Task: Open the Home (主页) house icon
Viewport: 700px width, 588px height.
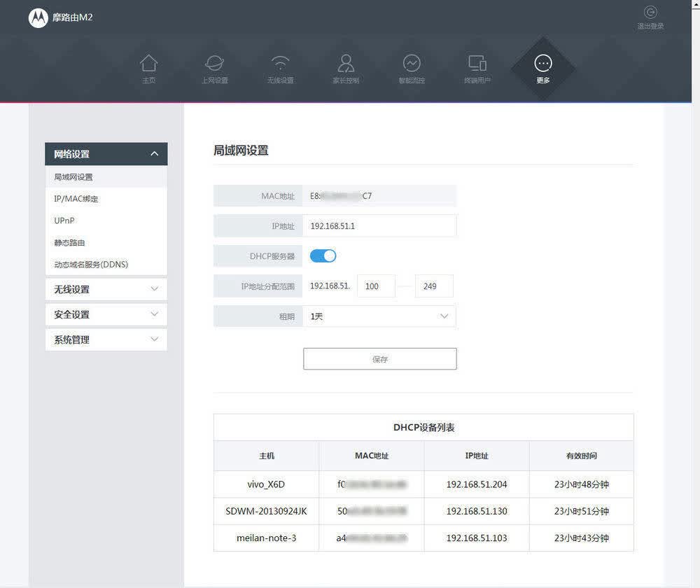Action: tap(148, 64)
